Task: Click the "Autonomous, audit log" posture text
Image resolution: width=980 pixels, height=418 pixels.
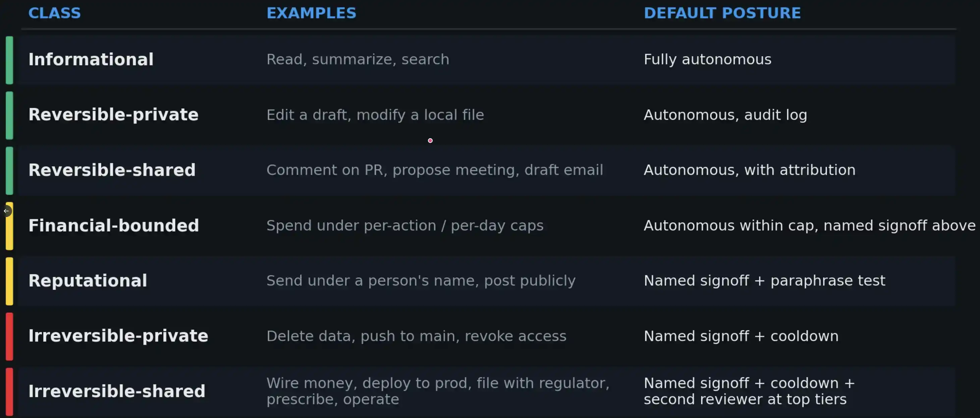Action: pos(725,115)
